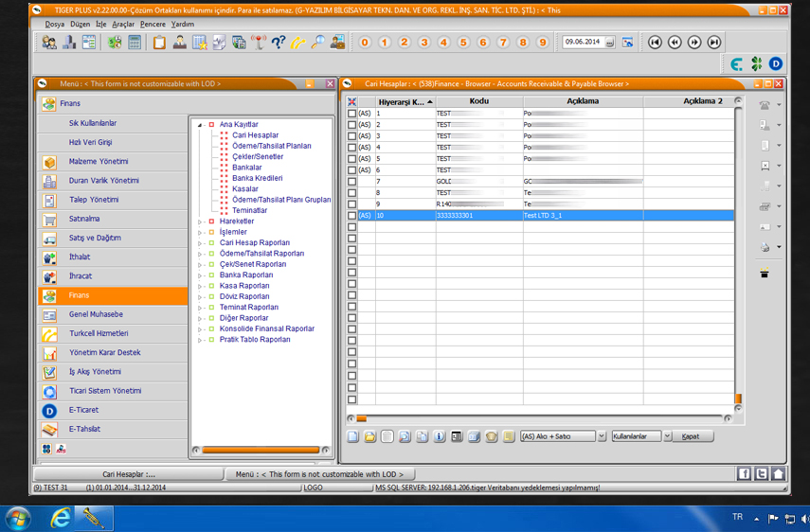Image resolution: width=810 pixels, height=532 pixels.
Task: Click the Twitter icon in status area
Action: coord(761,473)
